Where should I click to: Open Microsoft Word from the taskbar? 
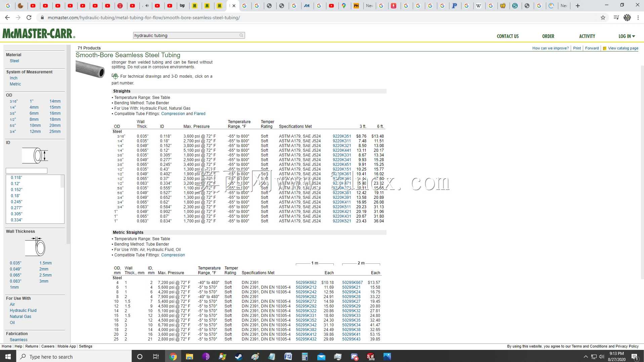(288, 357)
